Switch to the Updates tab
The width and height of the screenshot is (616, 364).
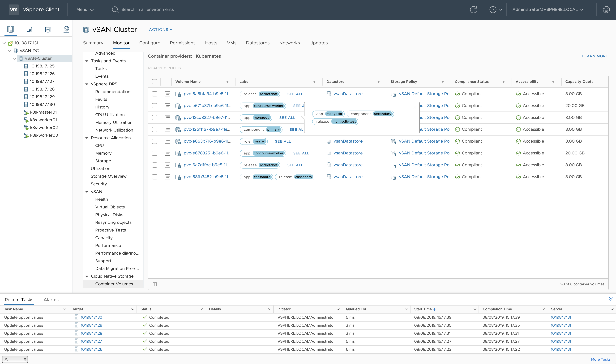318,43
